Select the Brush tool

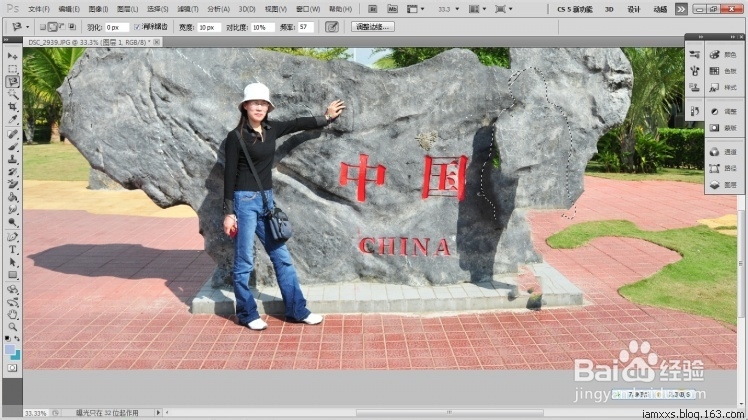[x=12, y=147]
